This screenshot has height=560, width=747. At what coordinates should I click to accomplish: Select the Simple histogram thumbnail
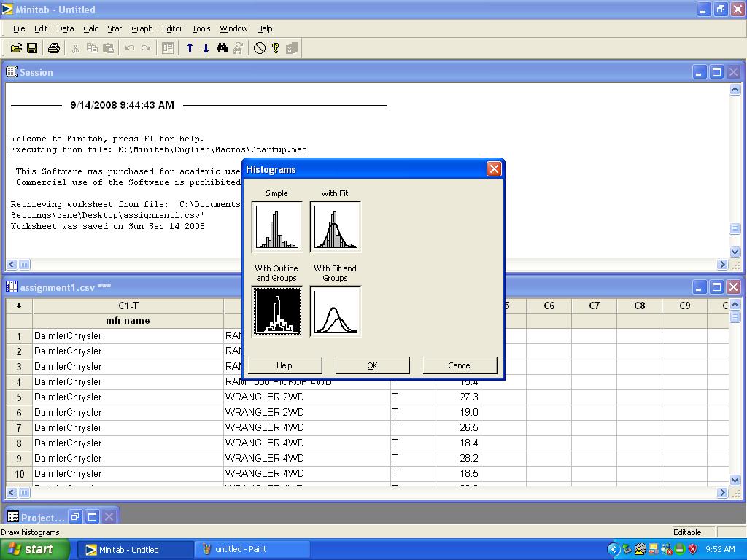(x=276, y=226)
